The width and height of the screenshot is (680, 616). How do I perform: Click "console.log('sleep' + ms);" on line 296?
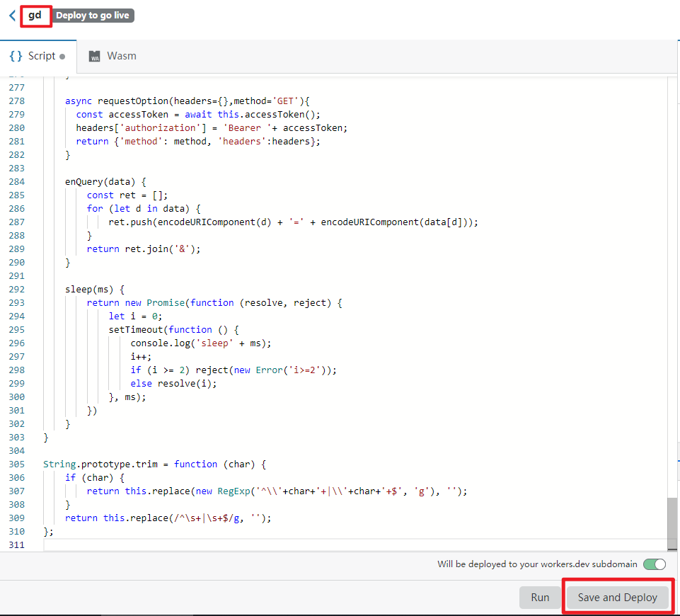pyautogui.click(x=201, y=343)
